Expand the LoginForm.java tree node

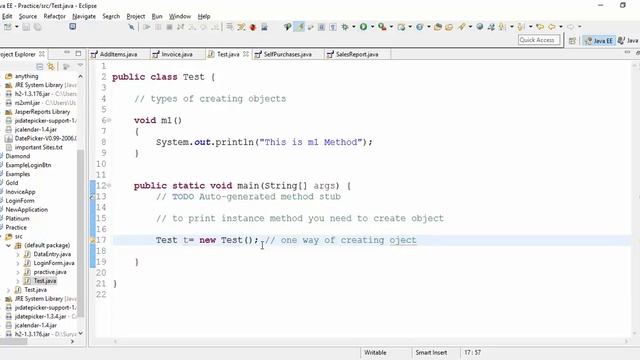pyautogui.click(x=18, y=263)
